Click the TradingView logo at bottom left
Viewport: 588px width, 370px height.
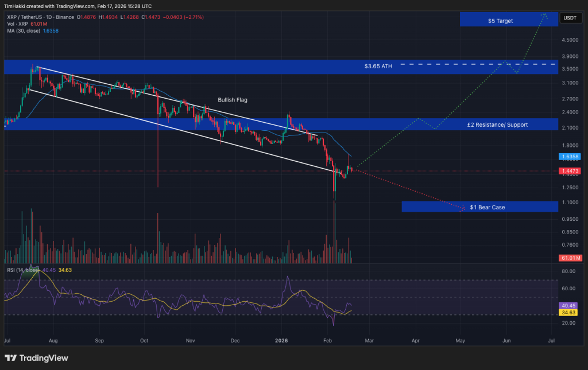pos(36,357)
